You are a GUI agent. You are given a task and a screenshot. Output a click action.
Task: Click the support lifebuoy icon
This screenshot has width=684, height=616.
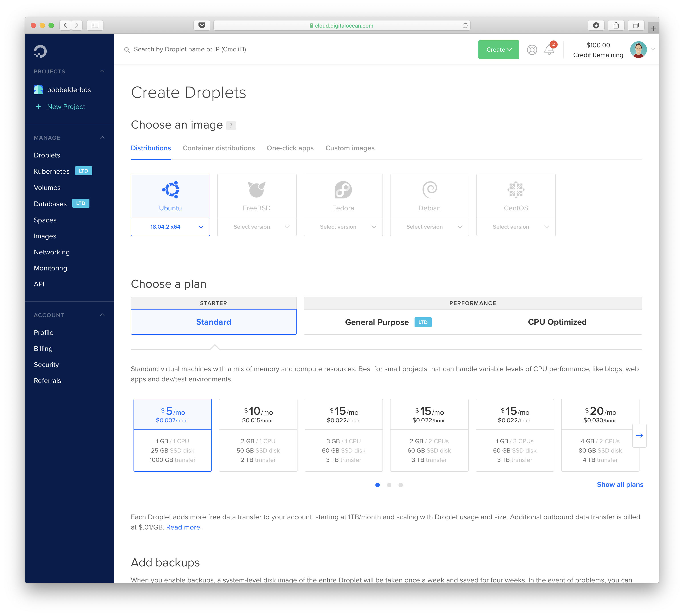coord(532,50)
